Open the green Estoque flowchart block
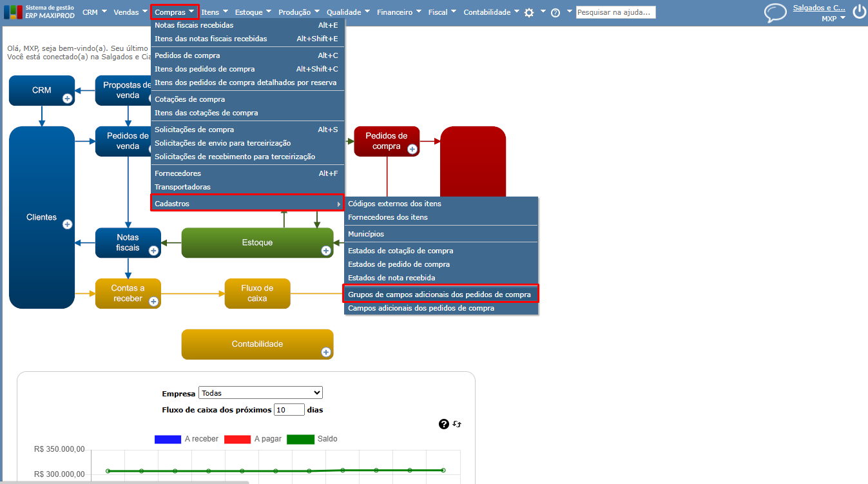The width and height of the screenshot is (868, 484). pos(258,243)
